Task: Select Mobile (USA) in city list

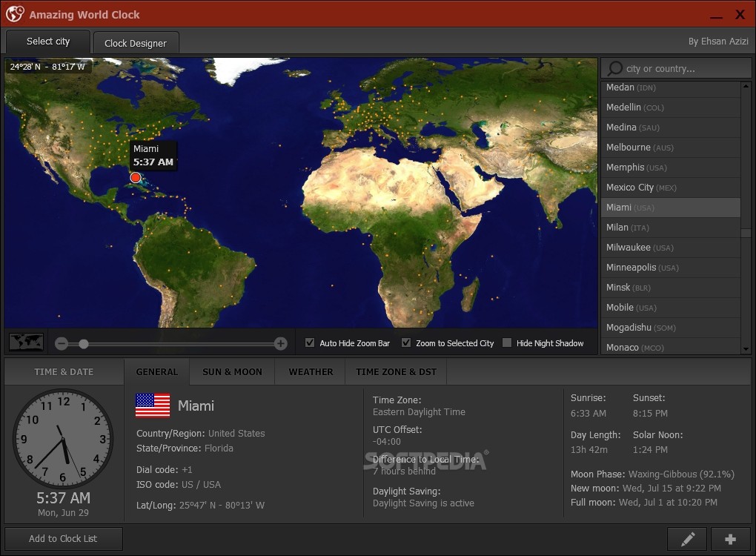Action: tap(671, 308)
